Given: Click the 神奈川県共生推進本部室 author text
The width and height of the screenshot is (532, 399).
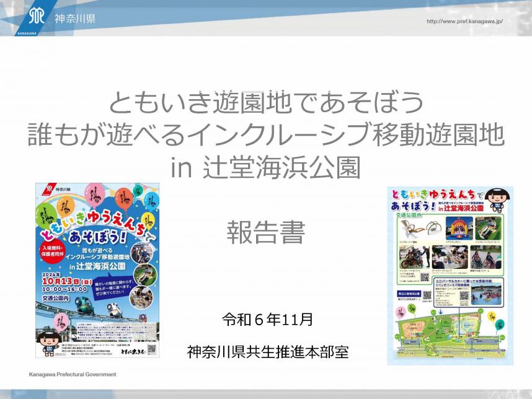Looking at the screenshot, I should pos(267,352).
